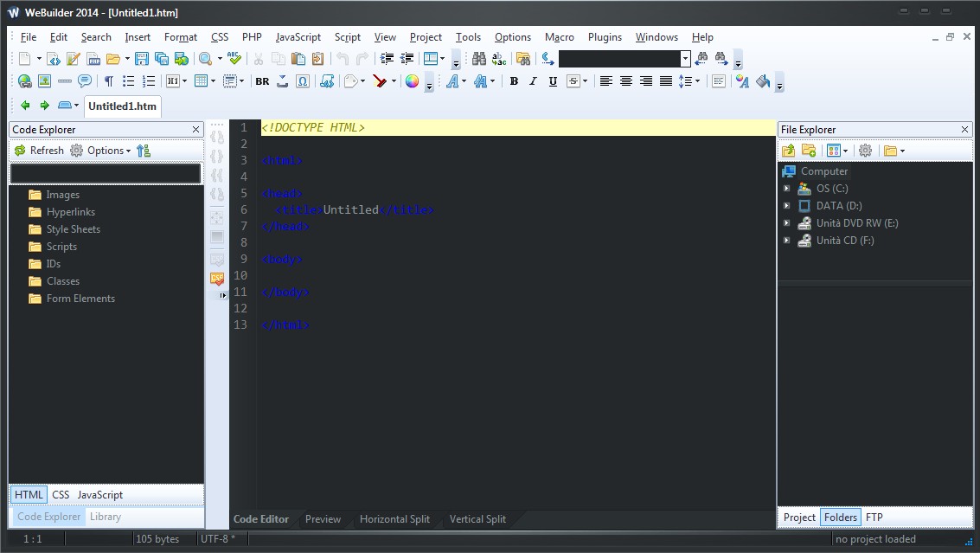Expand the Unità DVD RW (E:) drive

(786, 223)
